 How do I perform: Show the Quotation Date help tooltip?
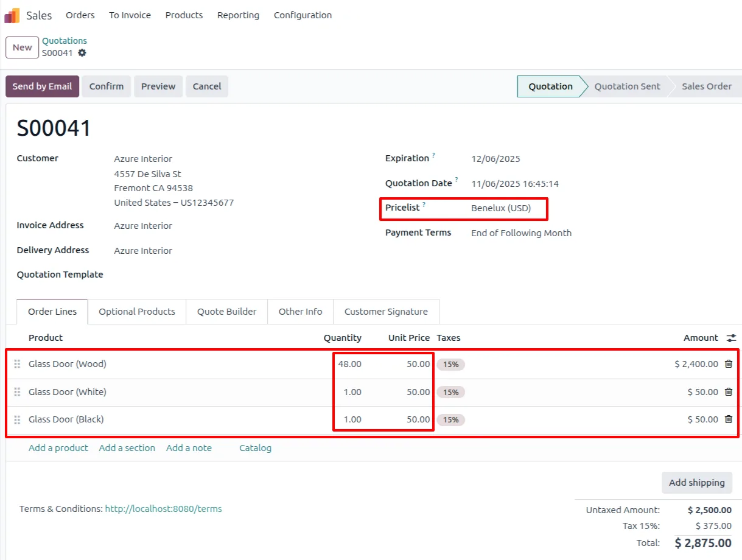[457, 181]
